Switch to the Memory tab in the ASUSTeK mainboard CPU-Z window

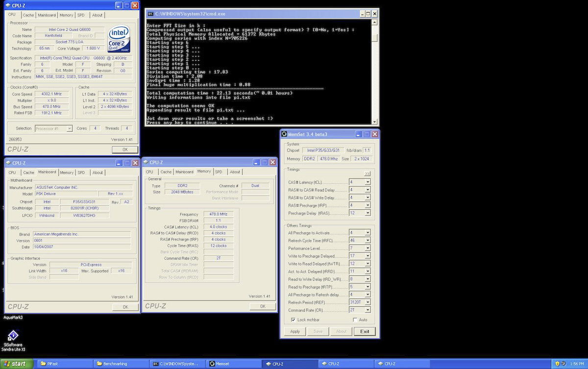[x=67, y=172]
